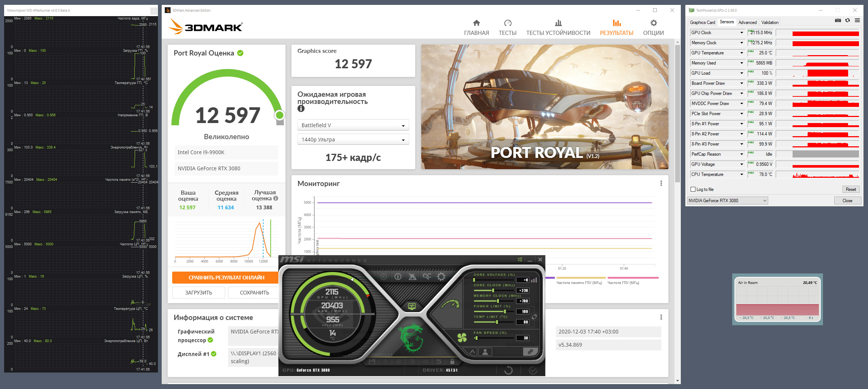Open the system information three-dot menu
This screenshot has width=868, height=389.
click(x=661, y=317)
